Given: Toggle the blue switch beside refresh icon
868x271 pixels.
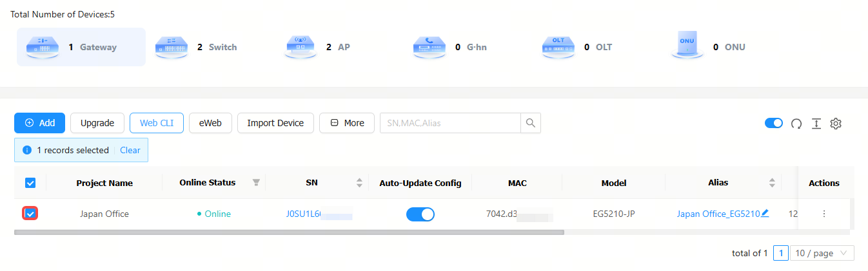Looking at the screenshot, I should click(773, 123).
